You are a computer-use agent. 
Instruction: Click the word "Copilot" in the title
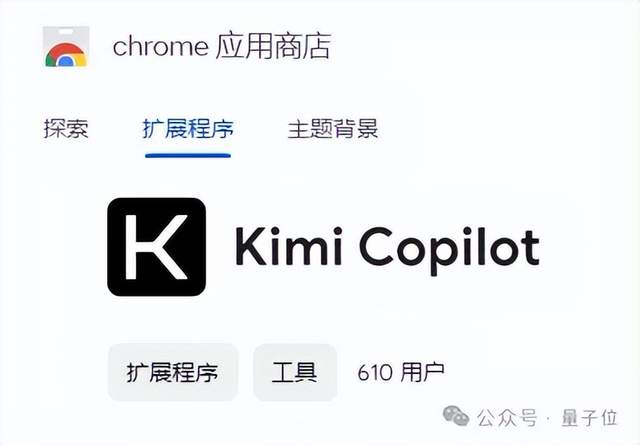(x=449, y=250)
